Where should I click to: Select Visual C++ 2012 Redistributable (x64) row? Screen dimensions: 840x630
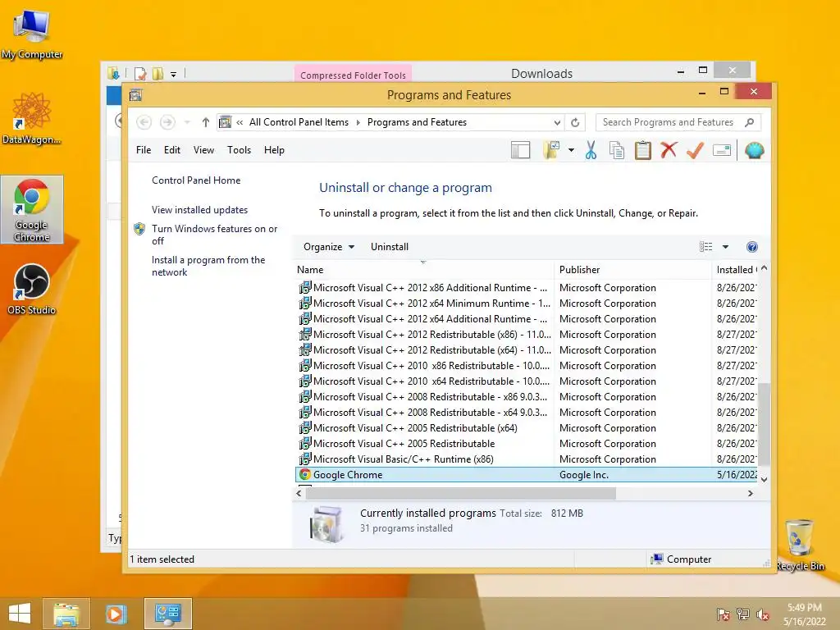coord(527,350)
